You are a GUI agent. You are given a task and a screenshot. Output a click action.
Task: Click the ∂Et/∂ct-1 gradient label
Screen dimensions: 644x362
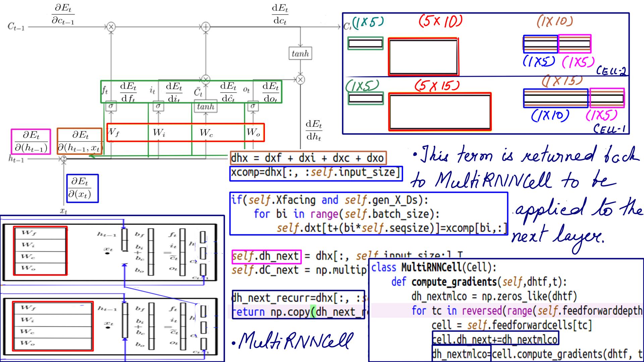pos(63,14)
